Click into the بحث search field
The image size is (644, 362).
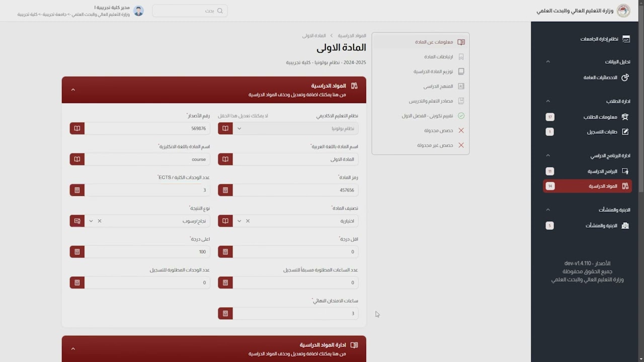coord(190,11)
